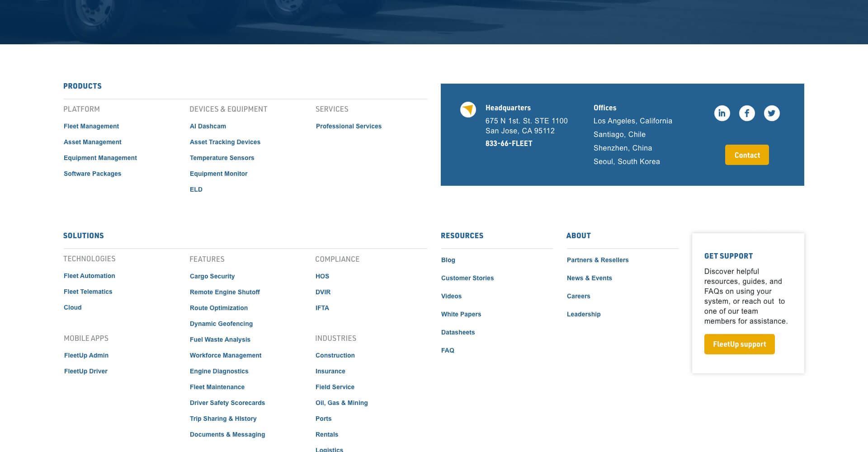
Task: Click the GET SUPPORT heading
Action: click(x=728, y=256)
